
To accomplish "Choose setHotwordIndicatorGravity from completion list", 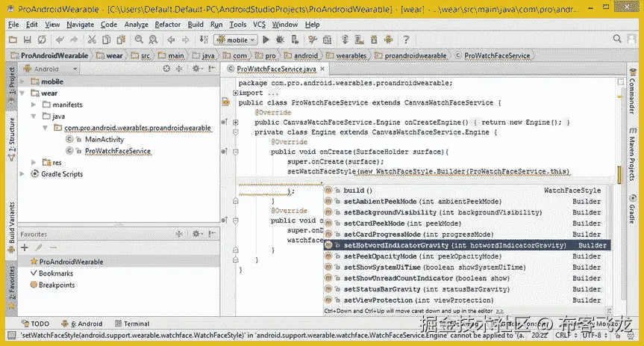I will click(x=467, y=245).
